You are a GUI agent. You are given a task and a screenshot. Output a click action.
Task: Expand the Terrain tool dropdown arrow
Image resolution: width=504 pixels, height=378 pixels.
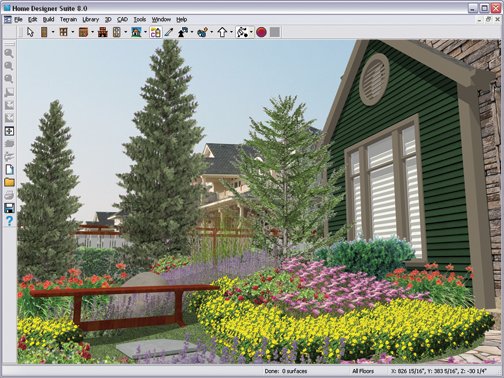click(145, 32)
